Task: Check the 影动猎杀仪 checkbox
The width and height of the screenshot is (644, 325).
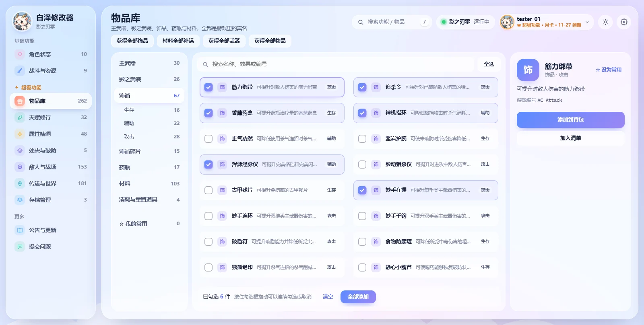Action: tap(362, 165)
